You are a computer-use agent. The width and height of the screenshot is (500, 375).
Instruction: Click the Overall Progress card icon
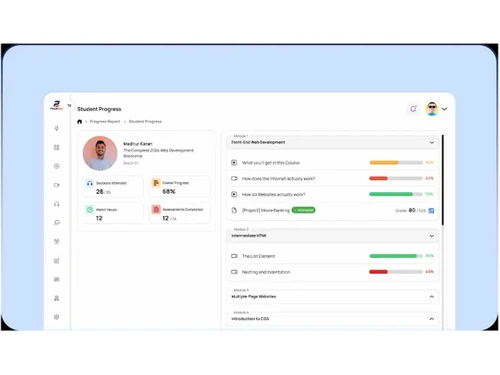156,183
